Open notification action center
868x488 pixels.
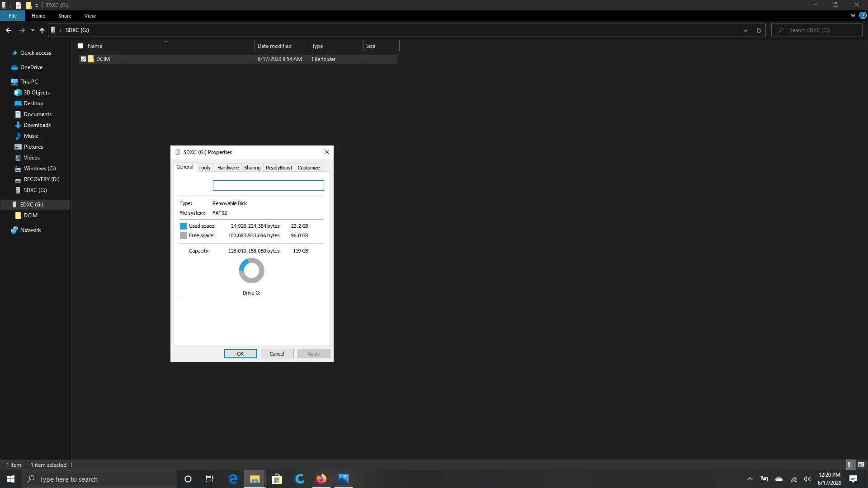853,479
